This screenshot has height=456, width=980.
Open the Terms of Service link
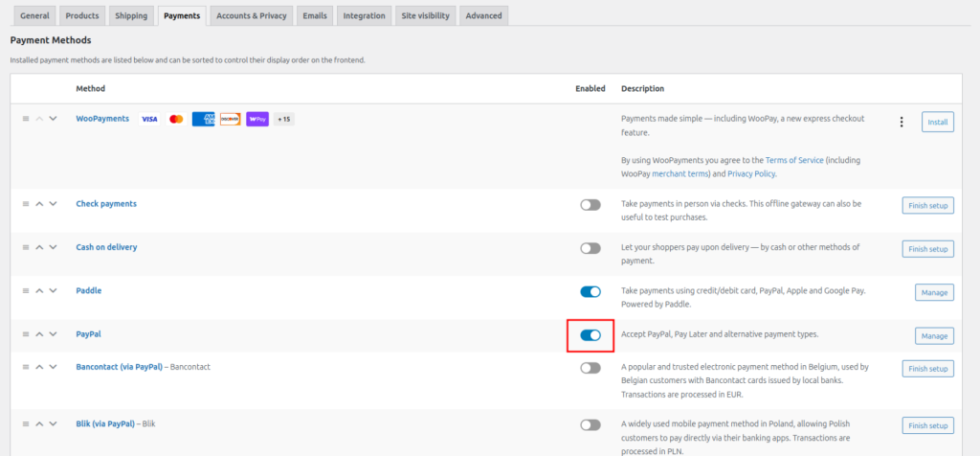coord(793,160)
